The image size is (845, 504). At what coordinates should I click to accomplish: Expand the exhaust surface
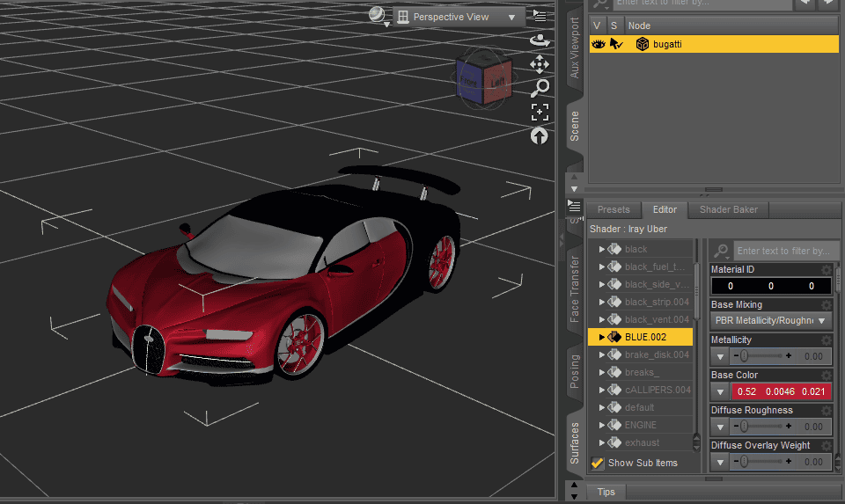point(601,442)
